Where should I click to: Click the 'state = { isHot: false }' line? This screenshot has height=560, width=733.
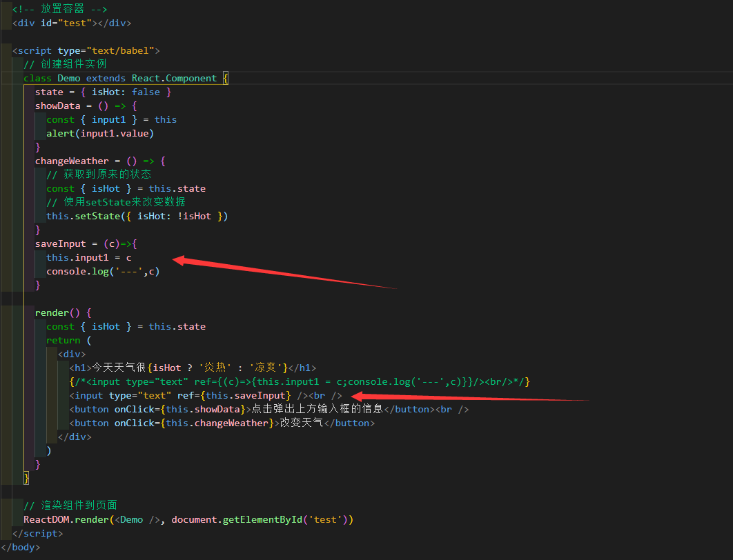(x=104, y=92)
